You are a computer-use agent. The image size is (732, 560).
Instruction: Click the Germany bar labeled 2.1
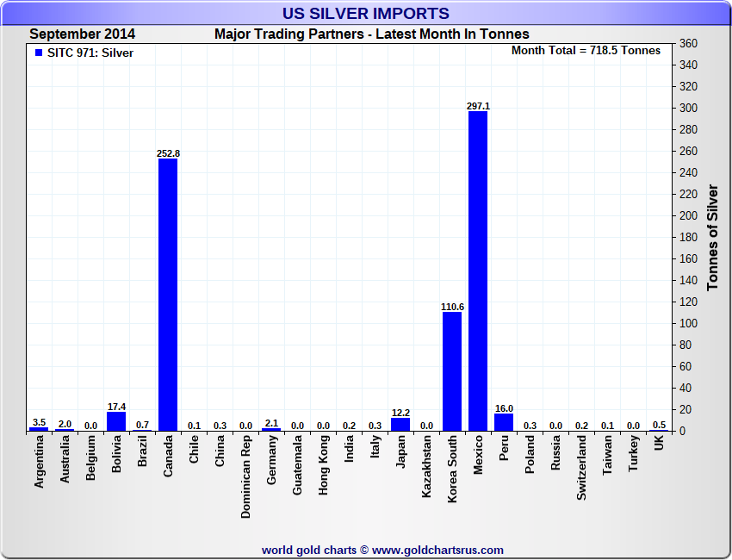[x=271, y=429]
